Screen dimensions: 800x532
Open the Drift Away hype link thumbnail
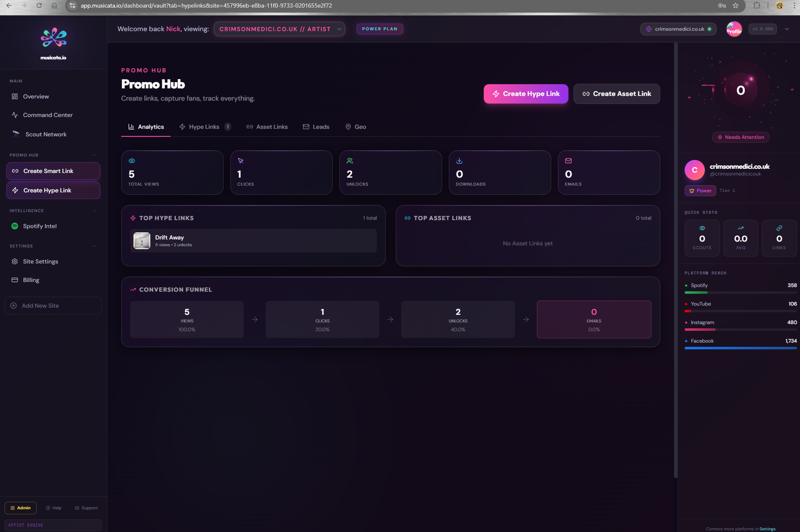tap(142, 241)
